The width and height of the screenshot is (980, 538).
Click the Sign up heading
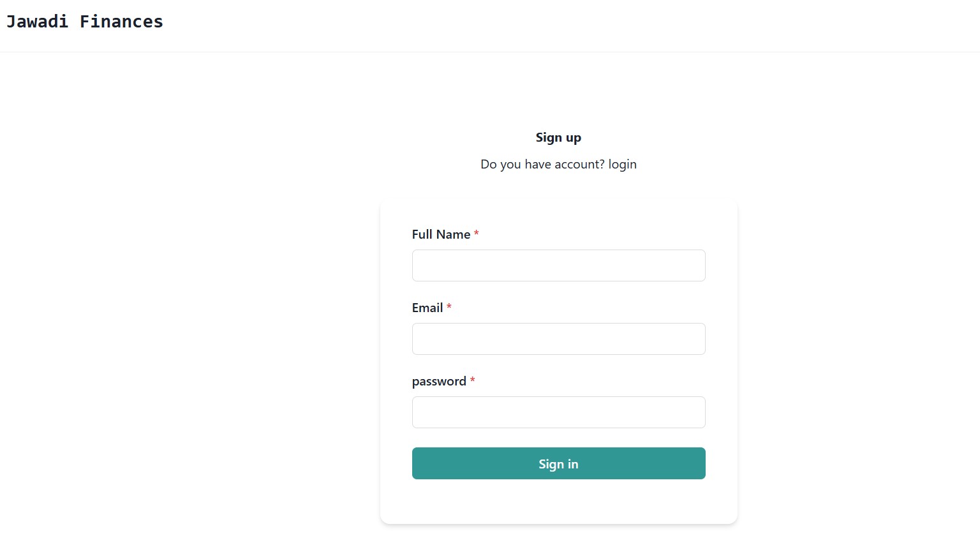click(558, 137)
